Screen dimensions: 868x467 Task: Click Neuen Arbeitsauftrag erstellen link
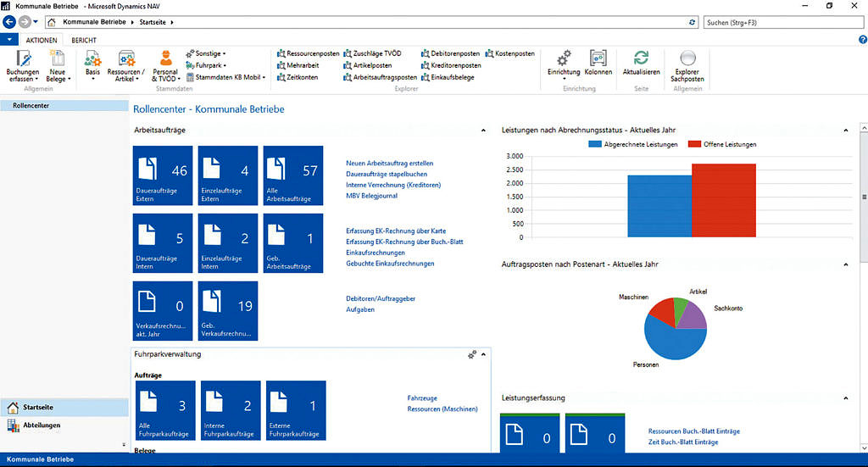(x=390, y=163)
